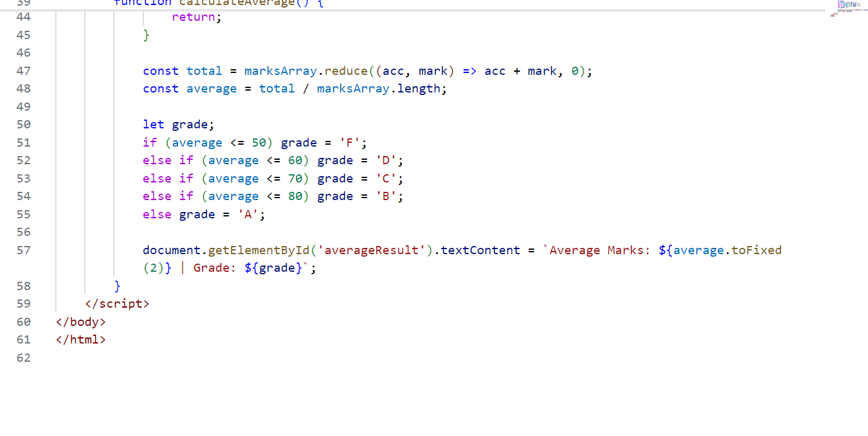Click the closing </body> tag
This screenshot has height=436, width=868.
click(81, 322)
